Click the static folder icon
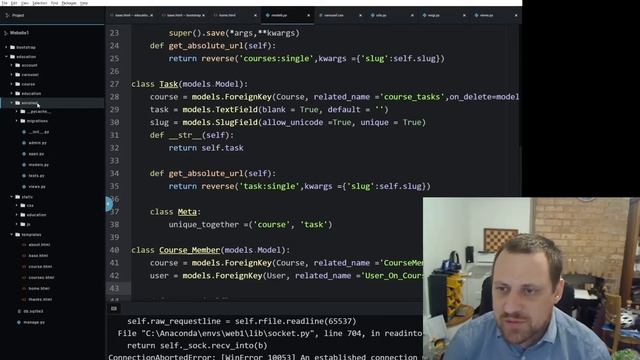Screen dimensions: 640x360 point(18,197)
